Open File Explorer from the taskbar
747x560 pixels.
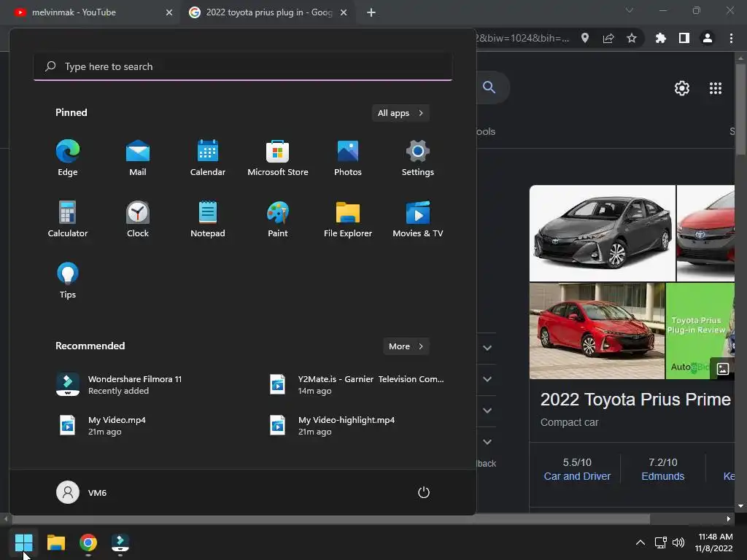point(55,542)
